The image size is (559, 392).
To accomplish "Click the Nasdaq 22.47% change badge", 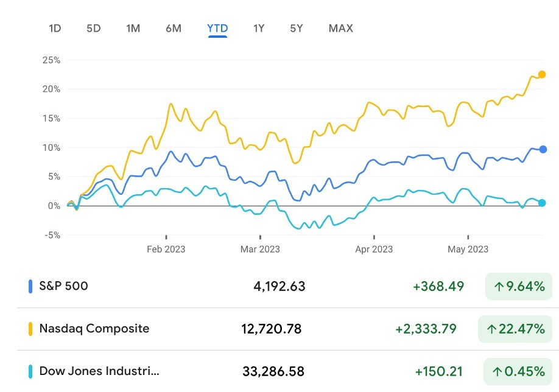I will pos(515,329).
